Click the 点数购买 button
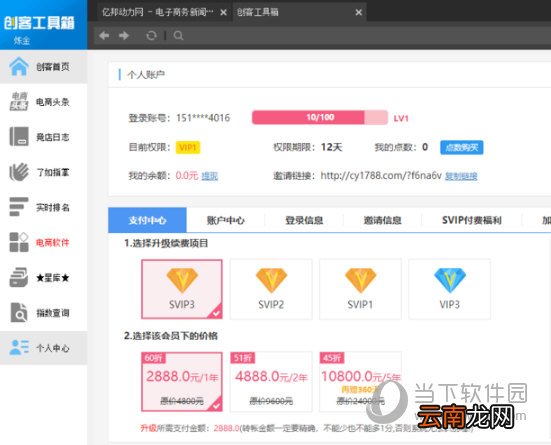Screen dimensions: 551x445 [x=462, y=147]
